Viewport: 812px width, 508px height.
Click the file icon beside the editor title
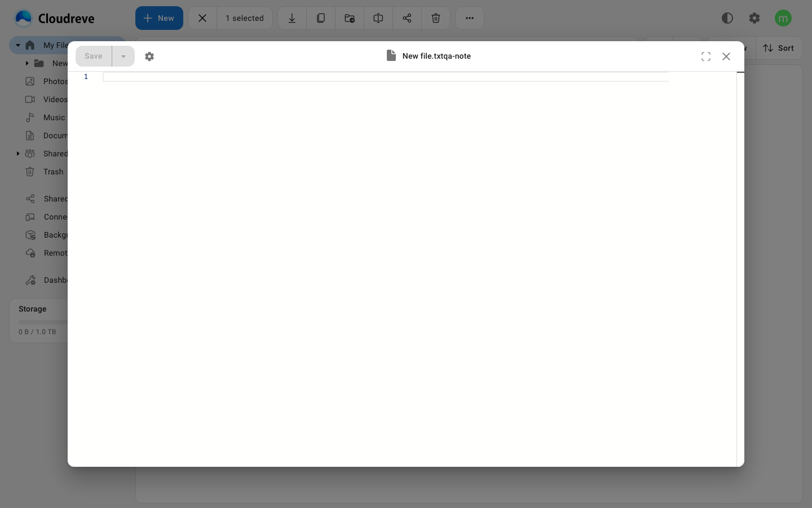point(391,55)
